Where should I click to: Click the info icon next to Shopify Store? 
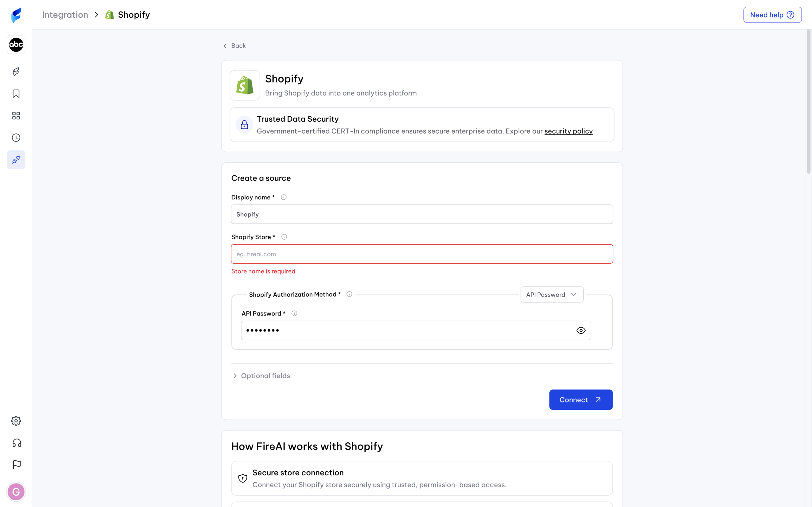284,237
